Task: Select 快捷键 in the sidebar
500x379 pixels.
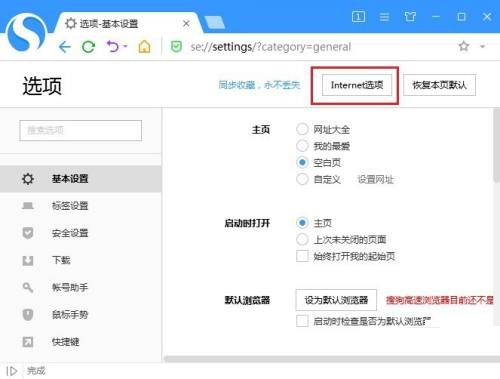Action: pyautogui.click(x=81, y=342)
